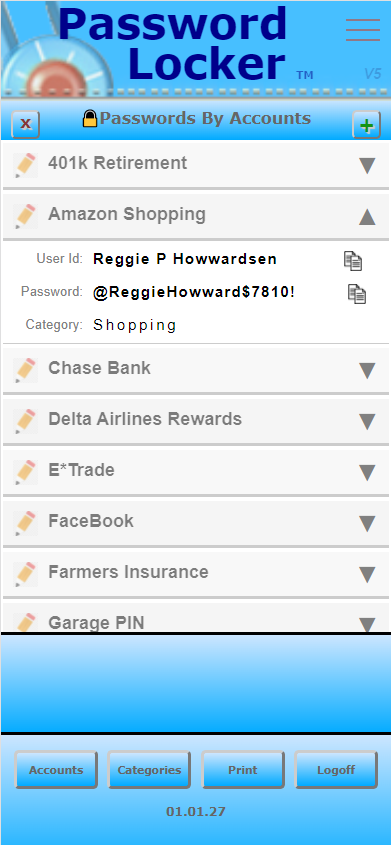This screenshot has width=391, height=845.
Task: Expand the Farmers Insurance account arrow
Action: click(367, 574)
